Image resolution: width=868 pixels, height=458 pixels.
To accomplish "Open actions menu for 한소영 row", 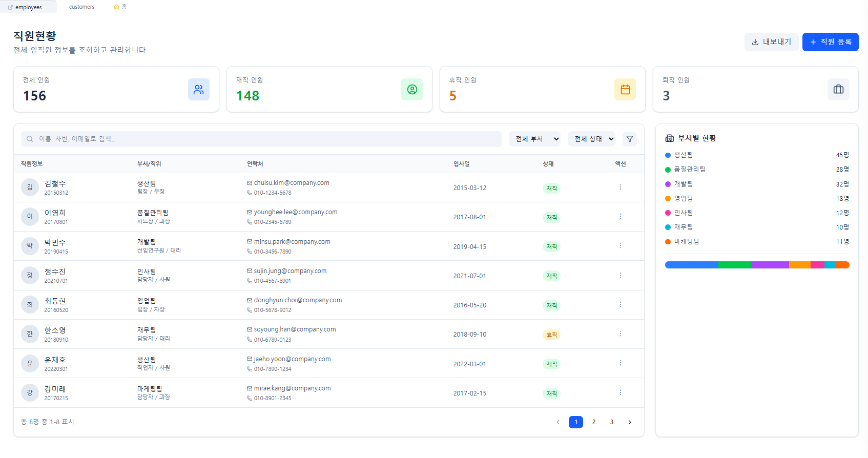I will pos(620,334).
